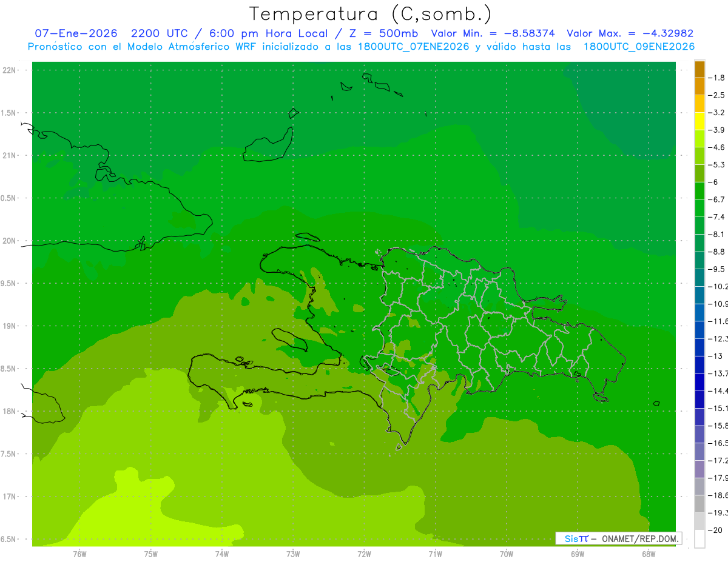Click the "-8.1" color bar value
The width and height of the screenshot is (728, 562).
point(718,234)
